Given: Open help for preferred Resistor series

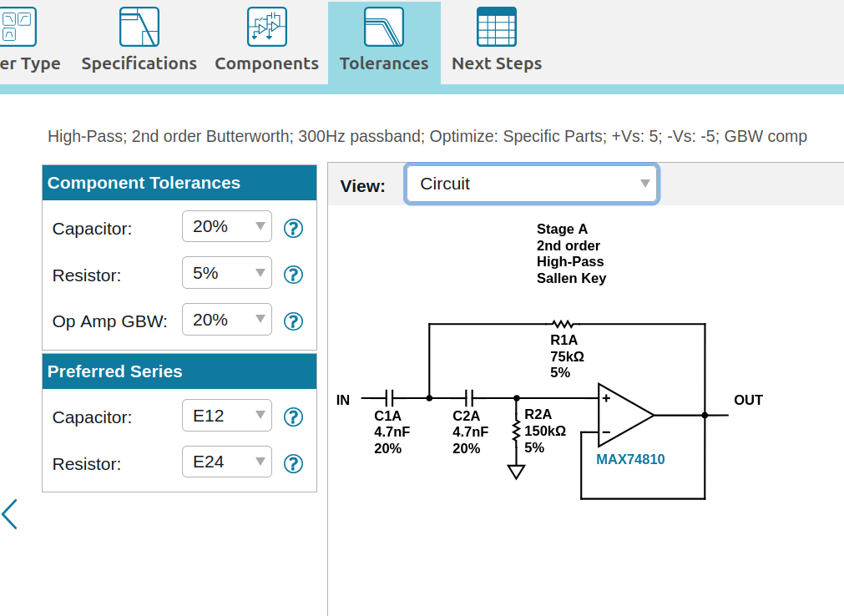Looking at the screenshot, I should coord(293,464).
